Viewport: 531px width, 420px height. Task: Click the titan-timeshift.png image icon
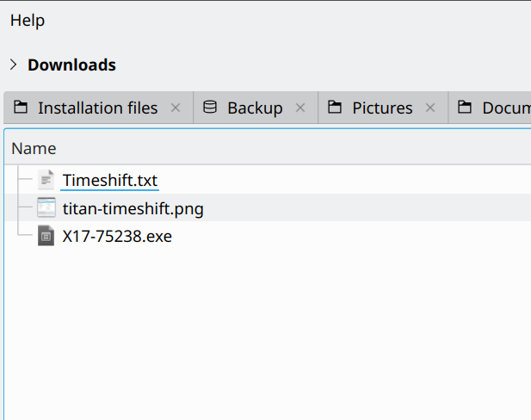pos(46,208)
